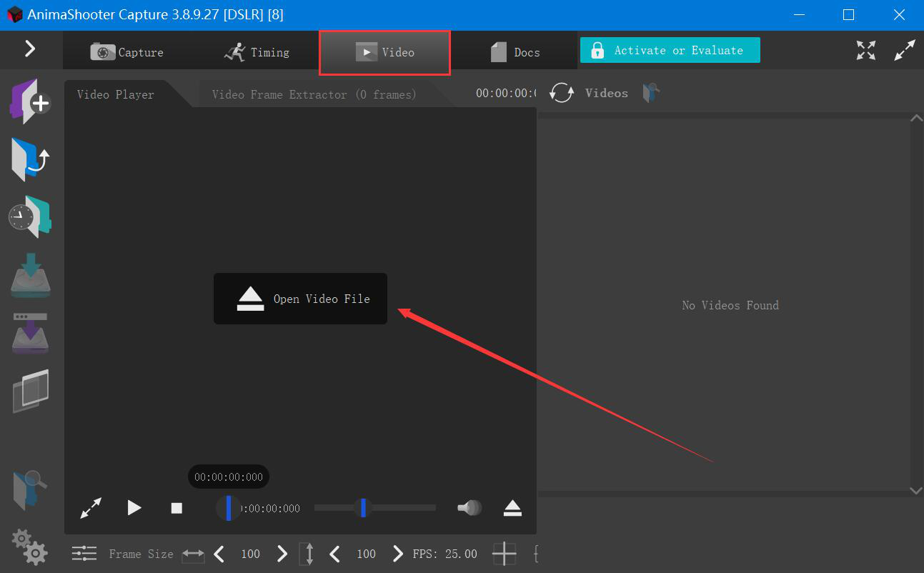Image resolution: width=924 pixels, height=573 pixels.
Task: Click the eject icon in player controls
Action: point(512,508)
